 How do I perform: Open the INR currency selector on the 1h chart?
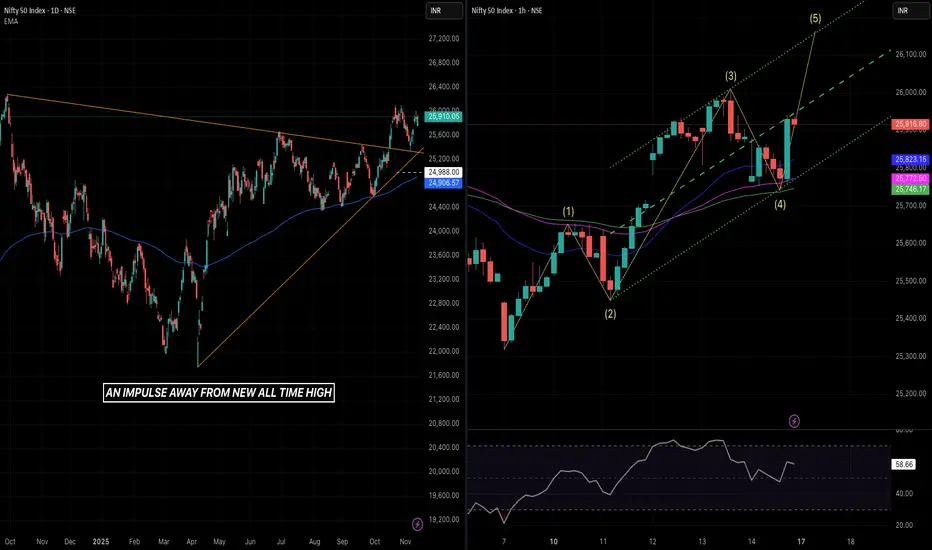tap(911, 11)
